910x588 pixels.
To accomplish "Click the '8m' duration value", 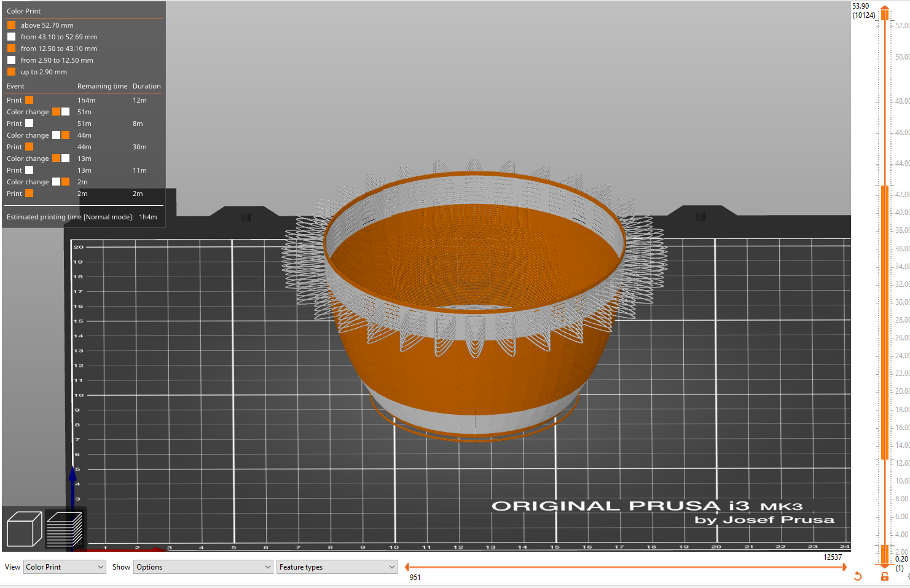I will 138,123.
